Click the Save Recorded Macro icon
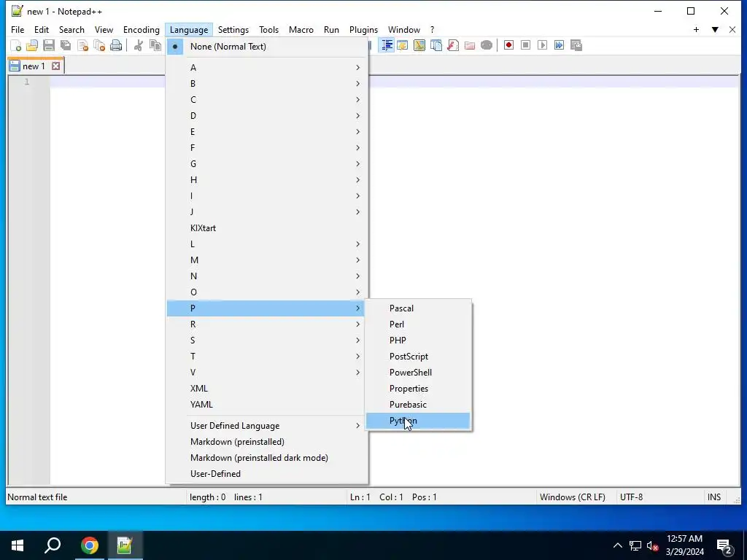Screen dimensions: 747x560 click(576, 45)
